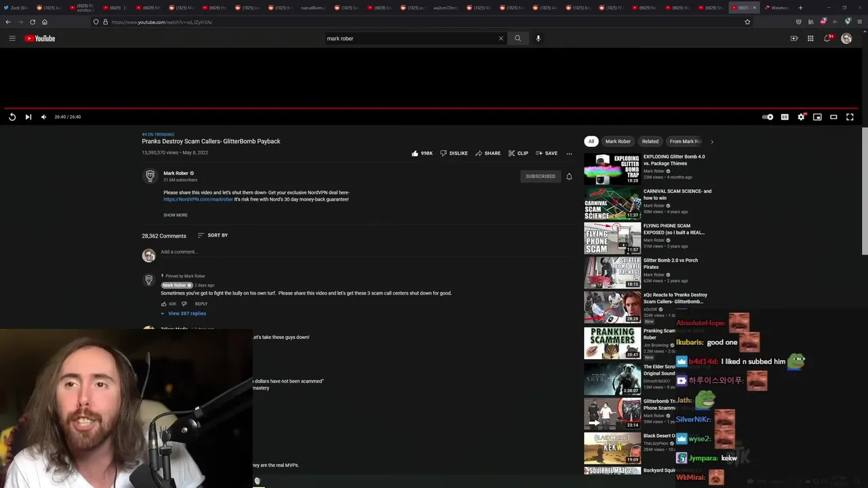
Task: Save the video to a playlist
Action: (547, 153)
